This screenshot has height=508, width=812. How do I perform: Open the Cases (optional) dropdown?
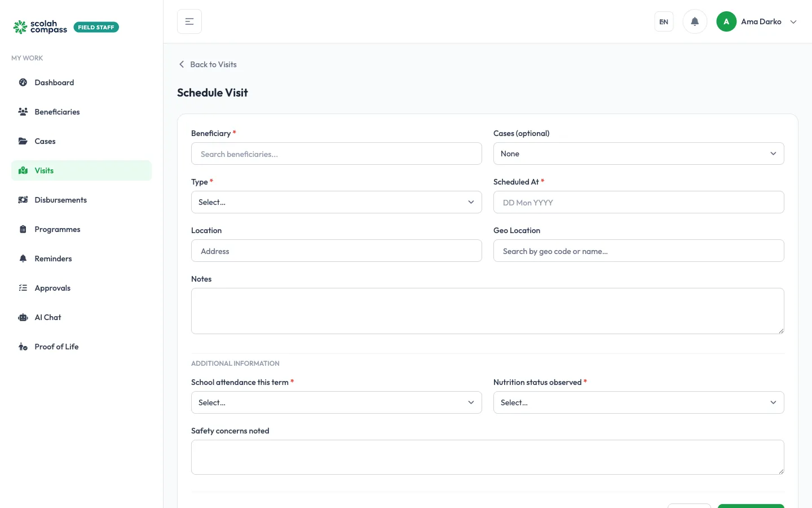[638, 154]
